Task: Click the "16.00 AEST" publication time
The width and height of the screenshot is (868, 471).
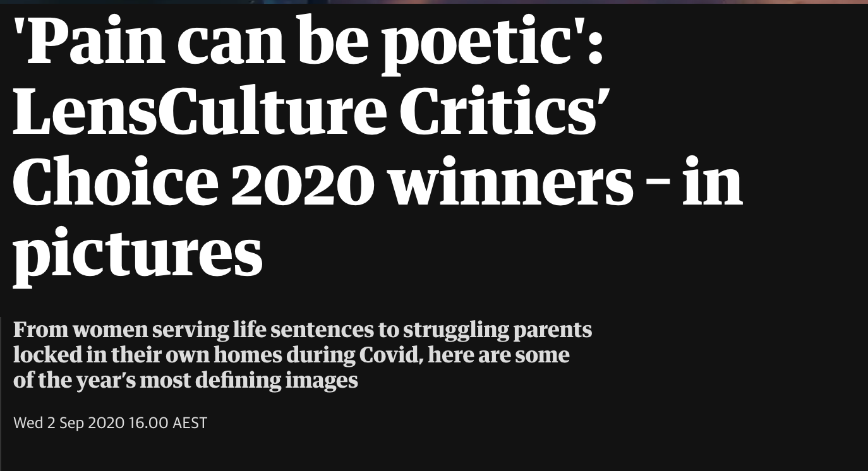Action: point(168,423)
